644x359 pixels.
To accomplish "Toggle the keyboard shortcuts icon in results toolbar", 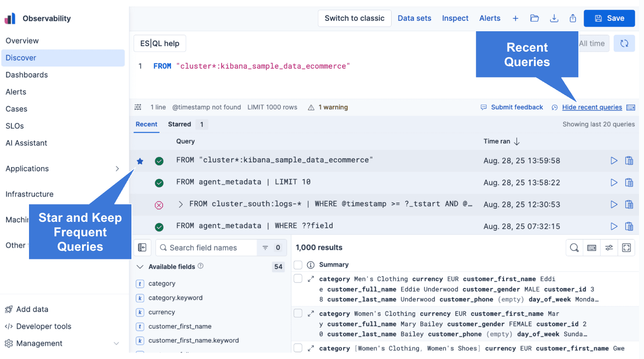I will (591, 248).
